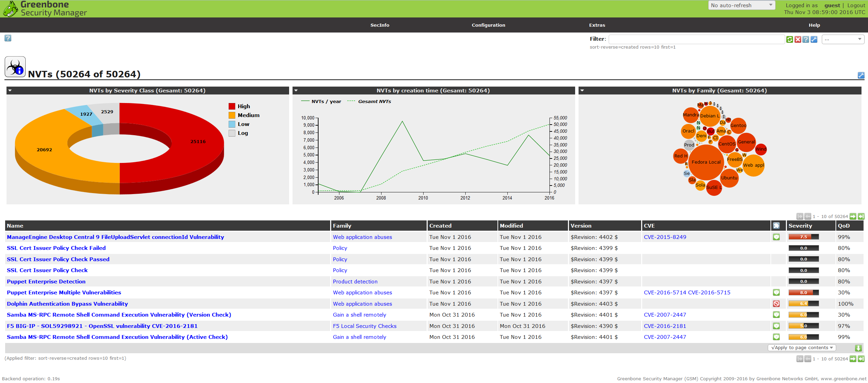This screenshot has height=383, width=868.
Task: Open the Help menu
Action: pyautogui.click(x=814, y=25)
